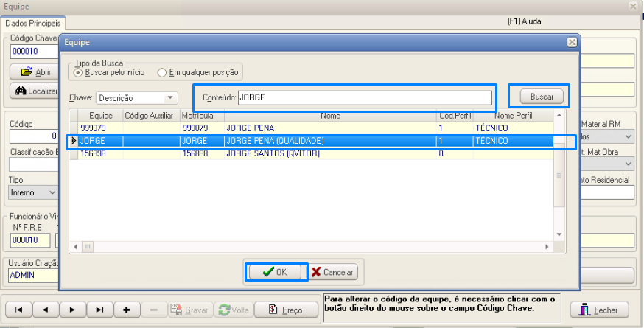Viewport: 644px width, 328px height.
Task: Go to first record navigation button
Action: click(18, 310)
